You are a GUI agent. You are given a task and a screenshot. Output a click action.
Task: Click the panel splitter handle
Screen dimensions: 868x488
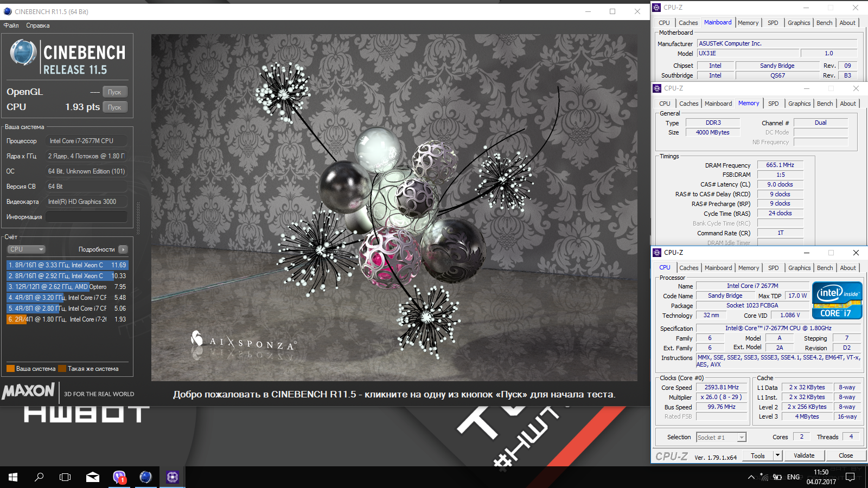click(x=138, y=219)
